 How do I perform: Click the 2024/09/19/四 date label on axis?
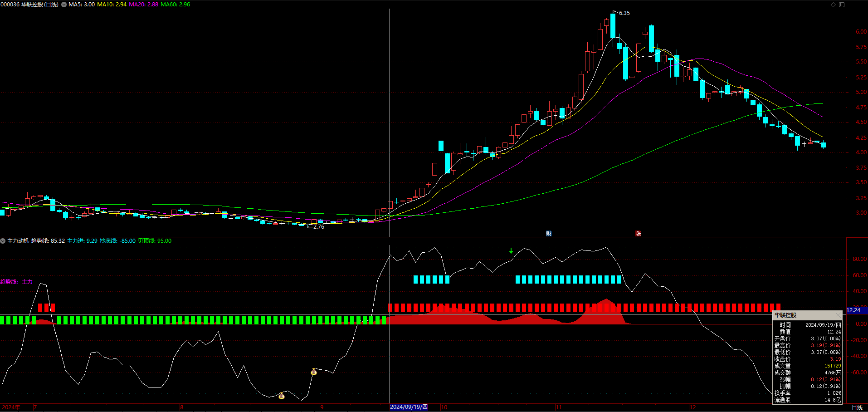[x=409, y=407]
